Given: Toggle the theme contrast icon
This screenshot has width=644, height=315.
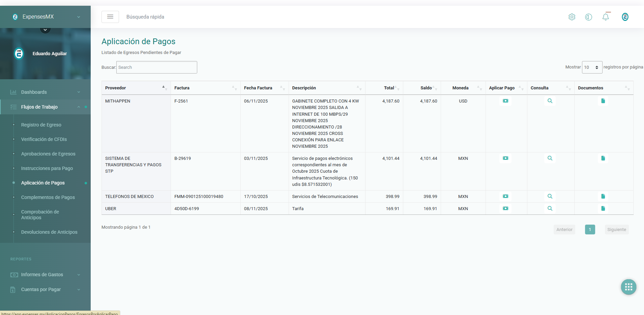Looking at the screenshot, I should coord(589,17).
